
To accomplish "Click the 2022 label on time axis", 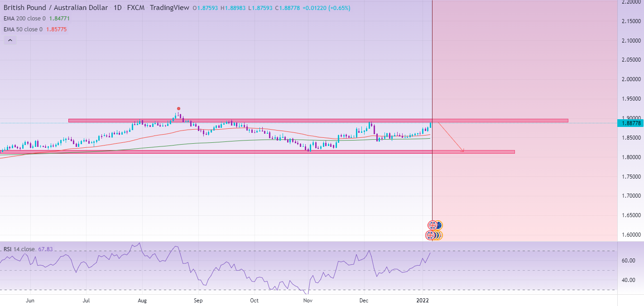I will pyautogui.click(x=423, y=300).
